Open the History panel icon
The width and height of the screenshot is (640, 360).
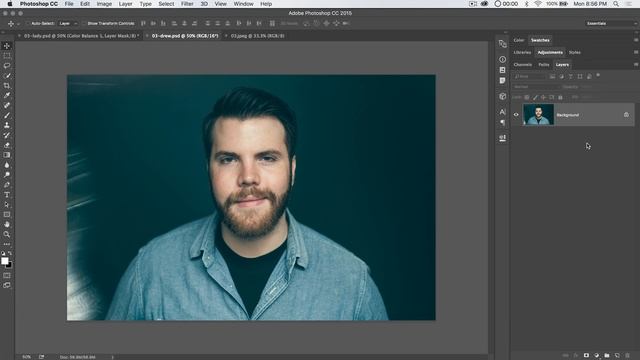pyautogui.click(x=502, y=44)
